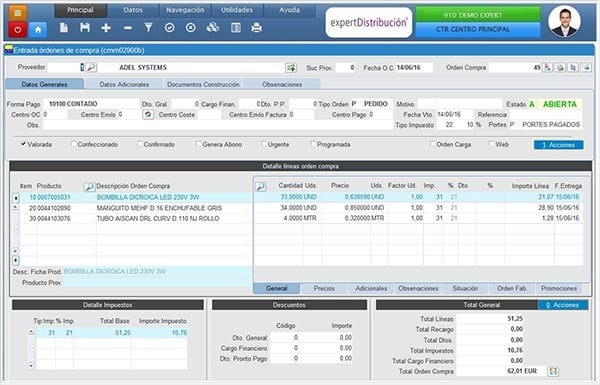600x385 pixels.
Task: Open supplier search magnifier next to Proveedor
Action: [91, 67]
